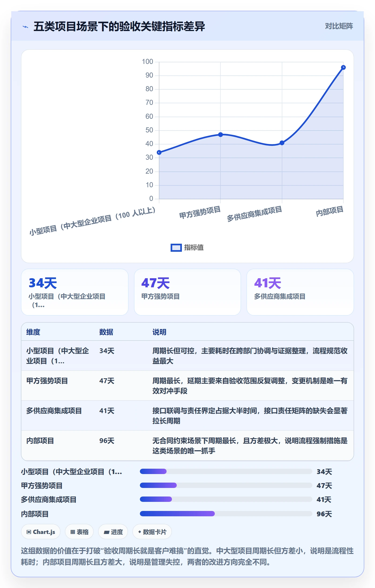Click the 多供应商集成项目 label on the chart x-axis
This screenshot has height=588, width=375.
point(254,214)
